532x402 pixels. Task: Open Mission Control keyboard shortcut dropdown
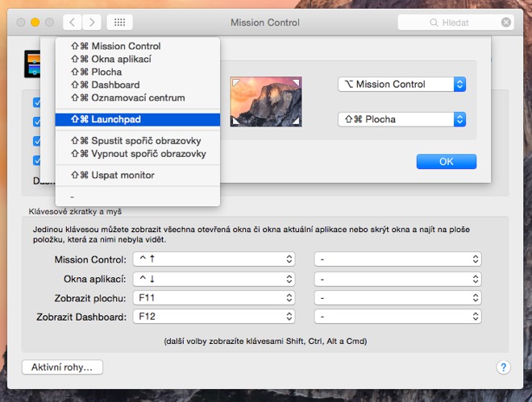[x=214, y=259]
